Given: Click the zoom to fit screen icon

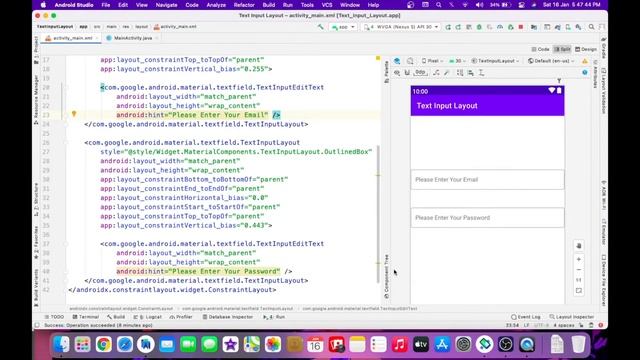Looking at the screenshot, I should (x=579, y=291).
